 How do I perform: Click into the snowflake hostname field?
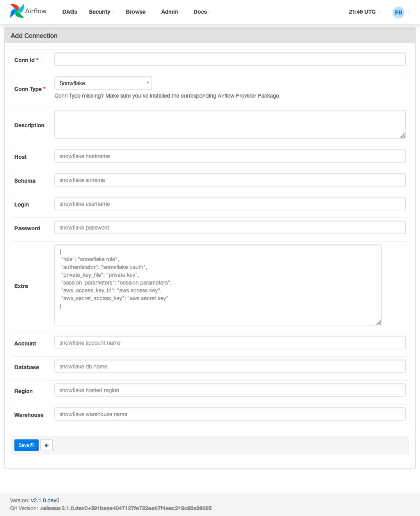pyautogui.click(x=230, y=156)
